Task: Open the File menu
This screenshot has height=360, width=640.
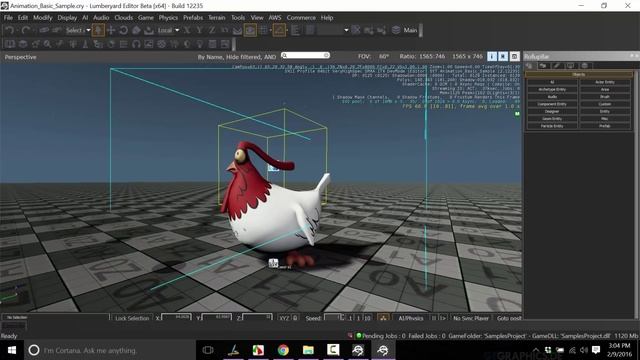Action: [8, 18]
